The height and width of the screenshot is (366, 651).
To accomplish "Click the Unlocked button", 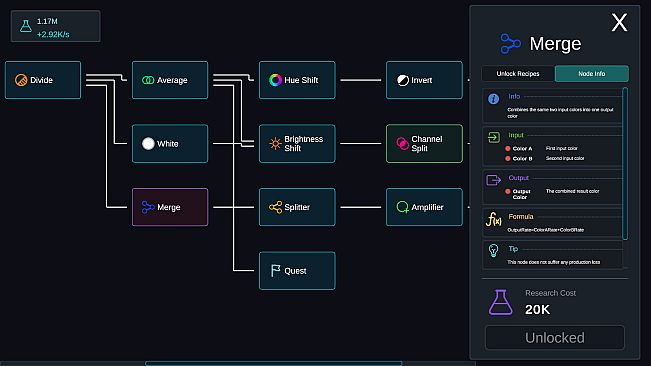I will tap(555, 338).
